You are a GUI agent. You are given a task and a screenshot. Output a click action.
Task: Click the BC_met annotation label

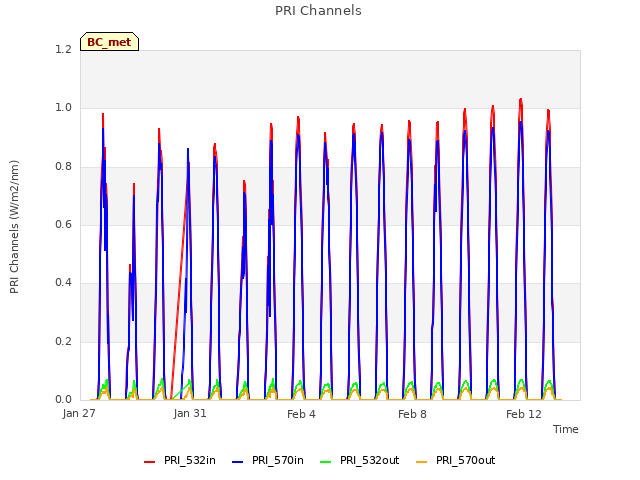point(109,42)
